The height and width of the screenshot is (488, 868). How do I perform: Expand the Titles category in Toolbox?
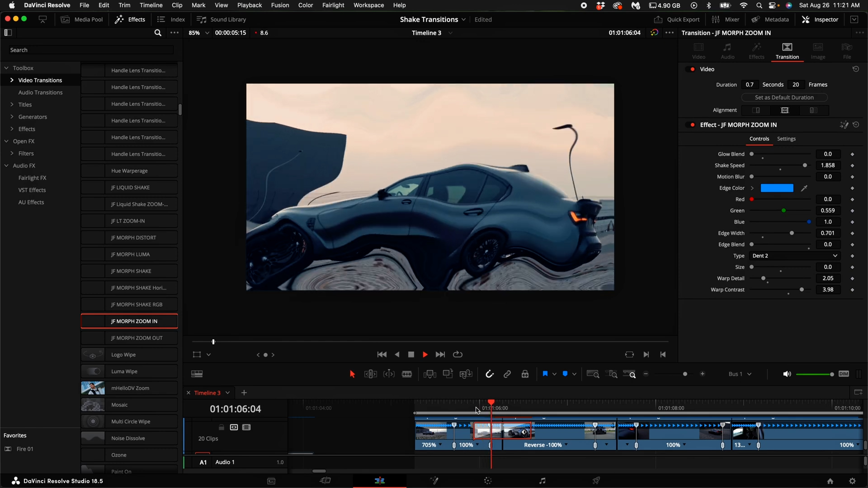click(12, 104)
